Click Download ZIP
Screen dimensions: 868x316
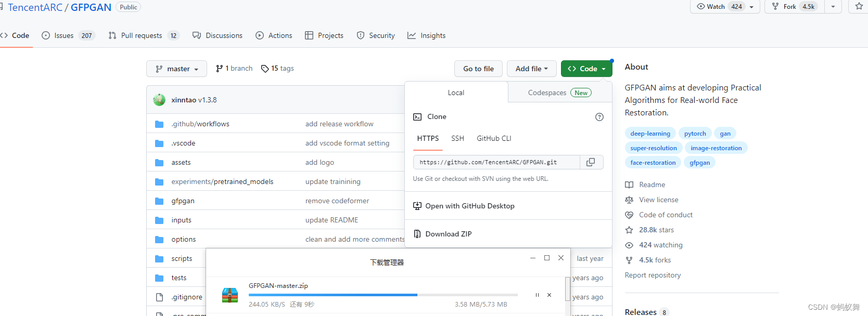448,234
